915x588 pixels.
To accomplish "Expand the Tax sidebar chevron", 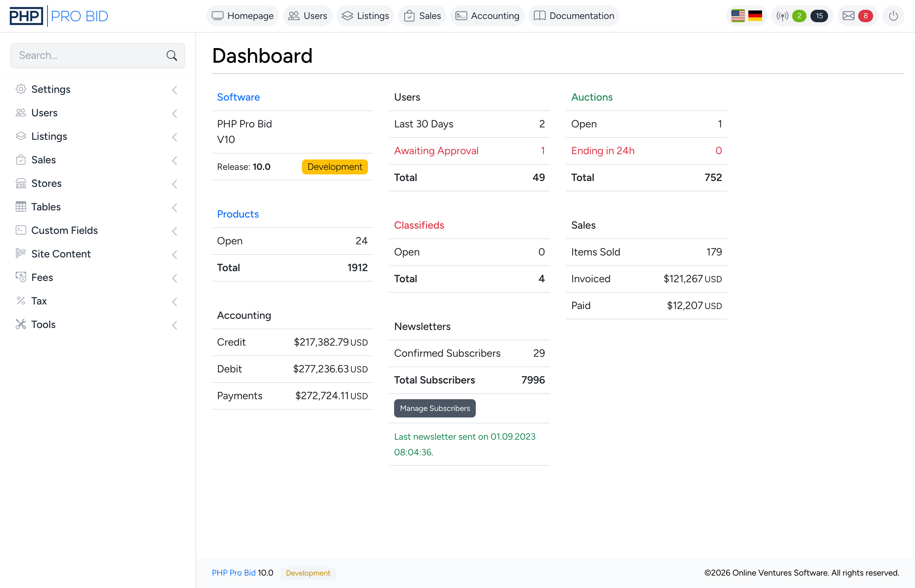I will tap(175, 302).
